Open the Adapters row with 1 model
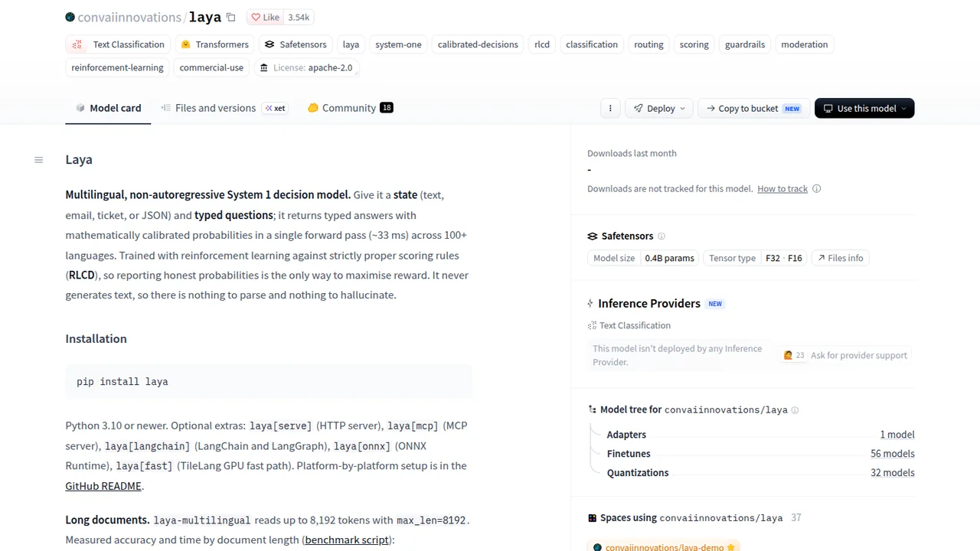Image resolution: width=980 pixels, height=551 pixels. (x=760, y=435)
